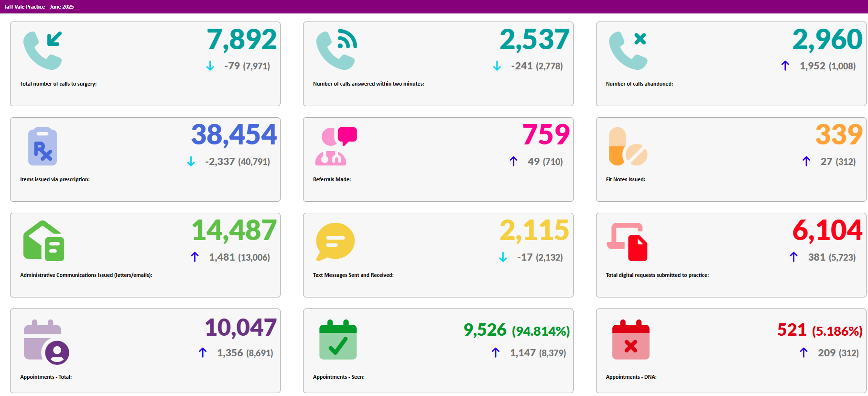The width and height of the screenshot is (868, 396).
Task: Click the 9,526 appointments seen figure
Action: pyautogui.click(x=485, y=330)
